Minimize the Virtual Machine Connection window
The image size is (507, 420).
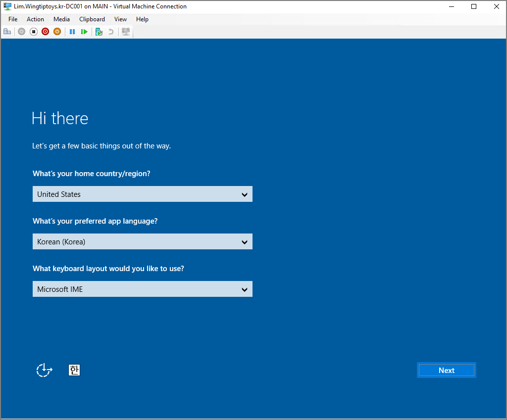[x=452, y=6]
